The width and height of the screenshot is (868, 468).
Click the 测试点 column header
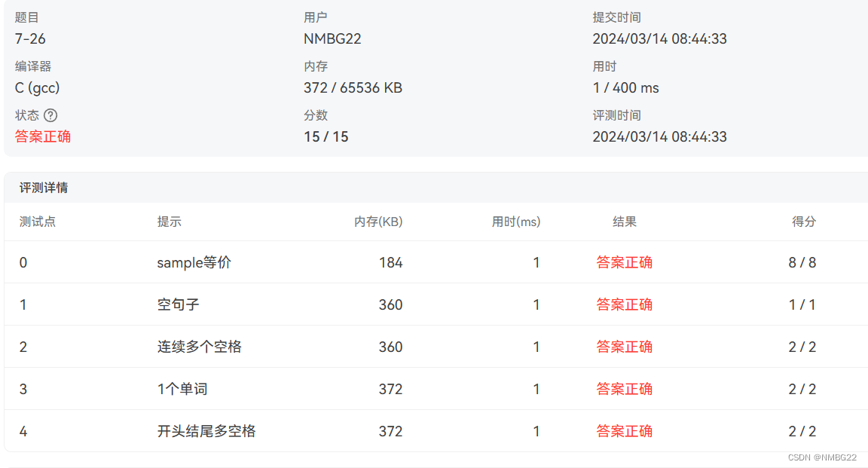pyautogui.click(x=38, y=222)
